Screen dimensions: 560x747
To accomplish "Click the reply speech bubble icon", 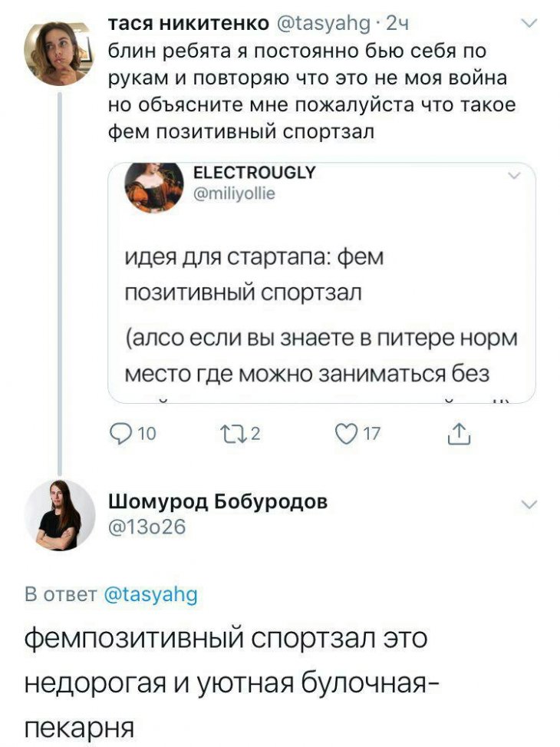I will [x=121, y=435].
